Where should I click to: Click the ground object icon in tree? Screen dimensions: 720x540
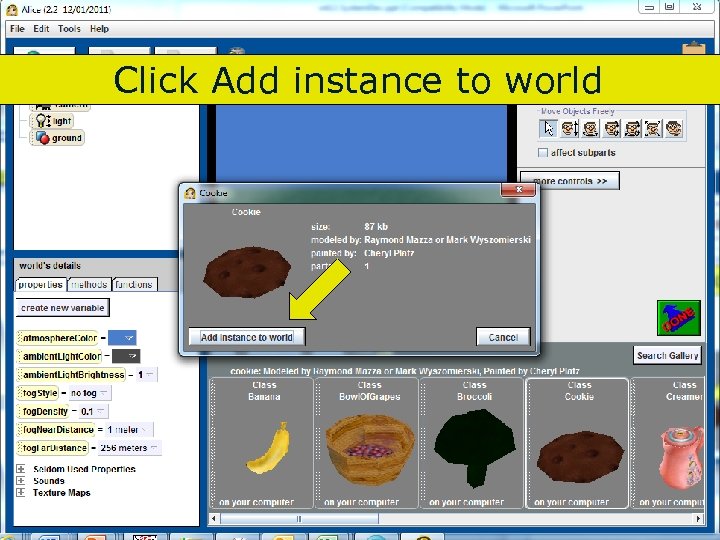click(42, 138)
